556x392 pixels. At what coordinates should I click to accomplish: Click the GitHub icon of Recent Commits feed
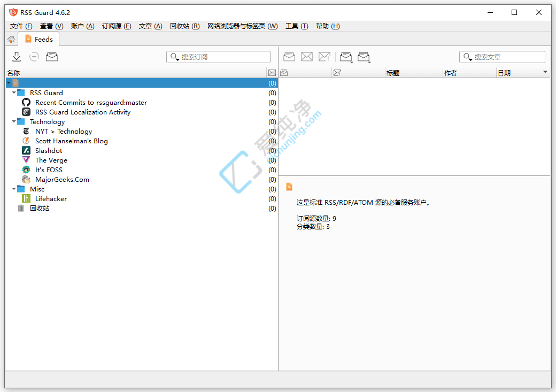tap(26, 103)
